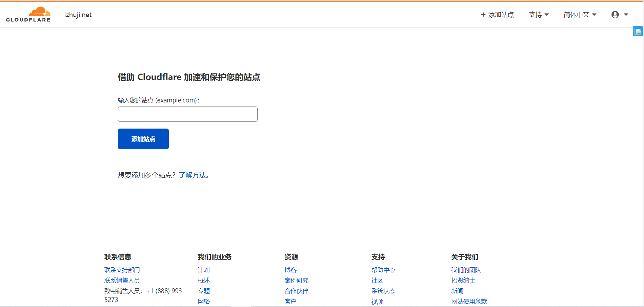Open the 社区 link
The image size is (644, 307).
click(x=377, y=281)
